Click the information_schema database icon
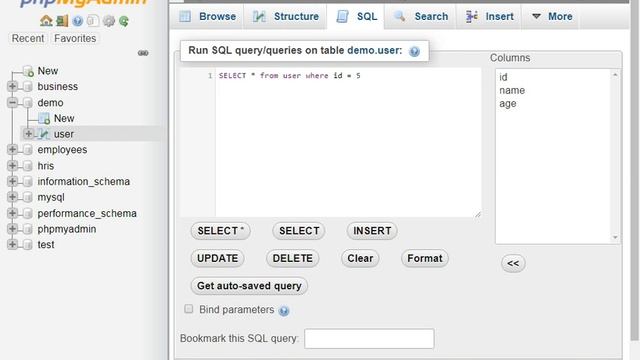 [x=28, y=181]
